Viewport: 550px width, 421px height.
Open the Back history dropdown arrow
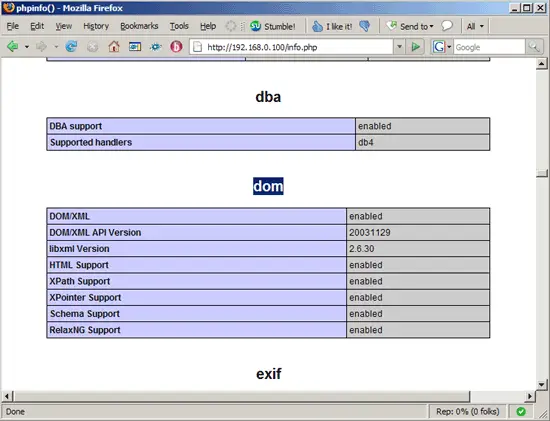(27, 47)
